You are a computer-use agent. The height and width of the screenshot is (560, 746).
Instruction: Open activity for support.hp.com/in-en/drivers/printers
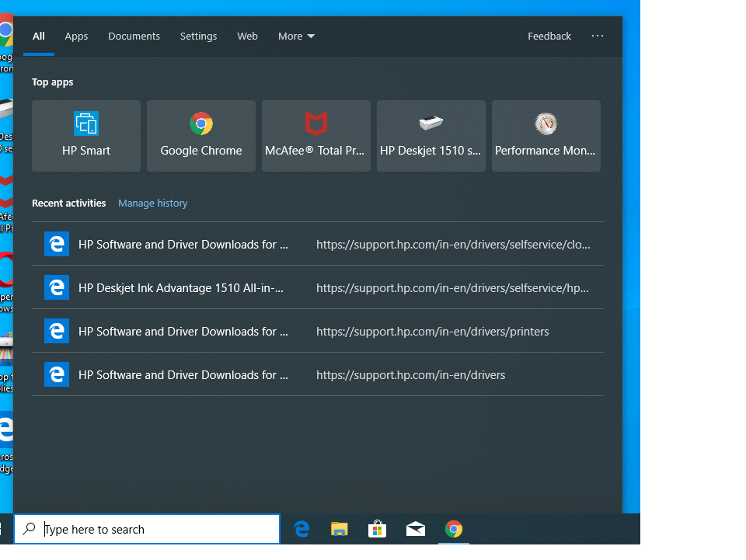(318, 331)
